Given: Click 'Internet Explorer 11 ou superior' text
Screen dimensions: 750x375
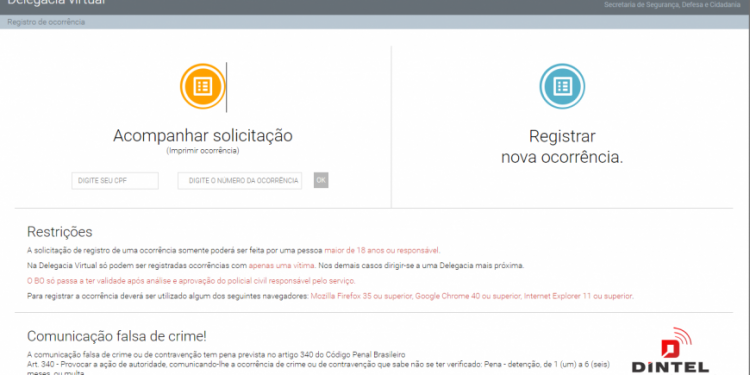Looking at the screenshot, I should (579, 296).
